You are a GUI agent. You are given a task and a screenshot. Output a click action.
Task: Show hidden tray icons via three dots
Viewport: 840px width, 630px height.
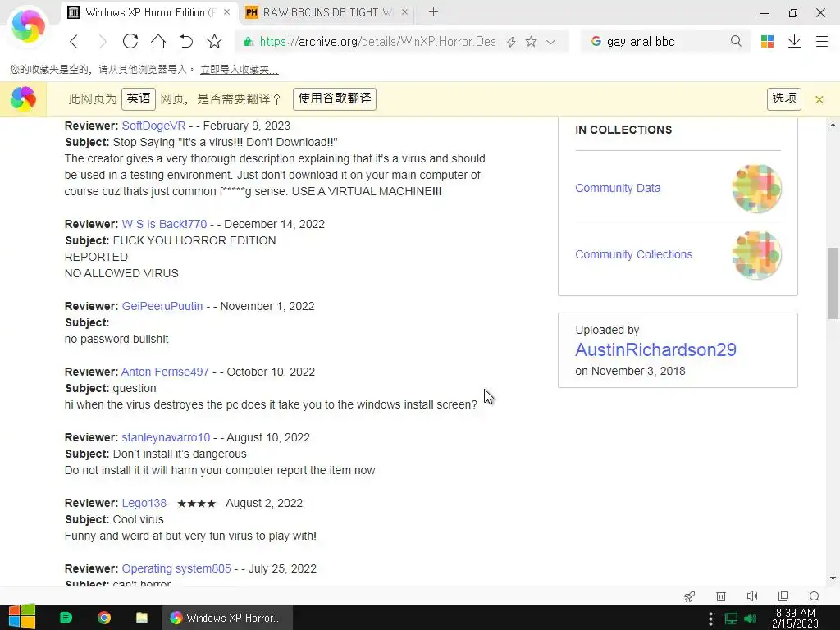click(x=710, y=619)
